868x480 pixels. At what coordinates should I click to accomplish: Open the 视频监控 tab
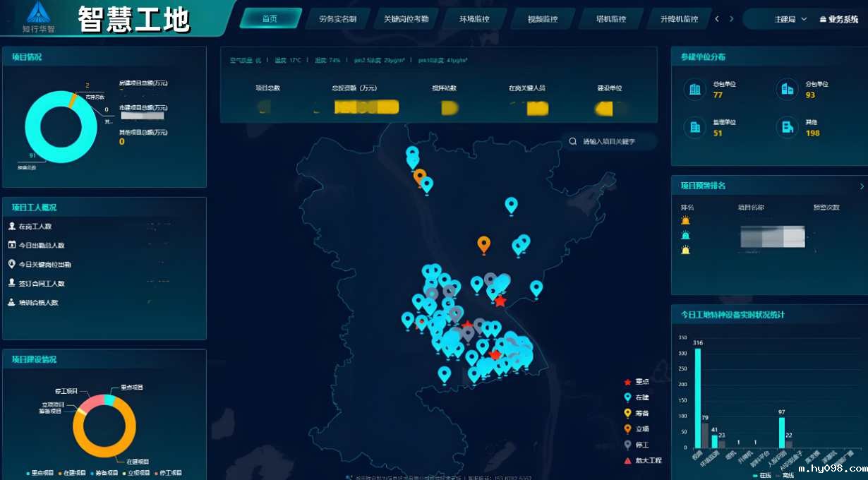click(x=542, y=18)
